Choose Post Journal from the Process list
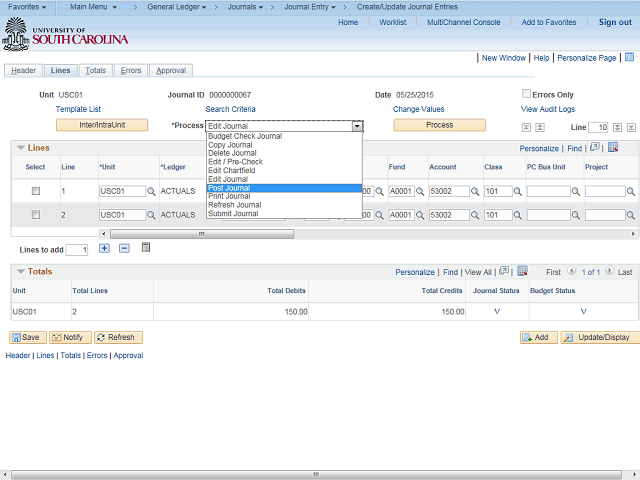Screen dimensions: 640x480 point(229,188)
